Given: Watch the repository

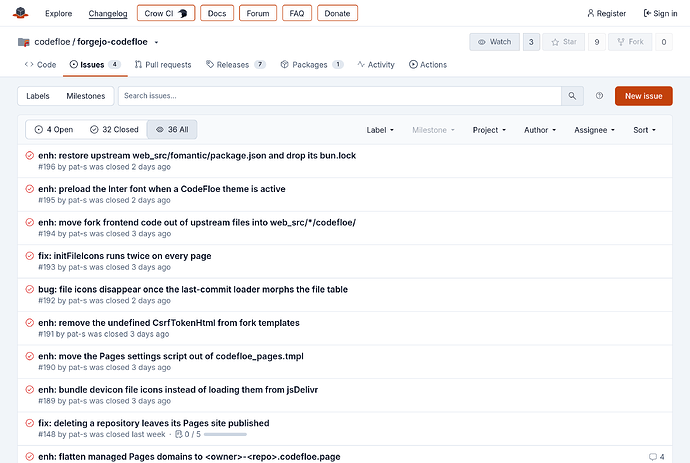Looking at the screenshot, I should (x=495, y=42).
